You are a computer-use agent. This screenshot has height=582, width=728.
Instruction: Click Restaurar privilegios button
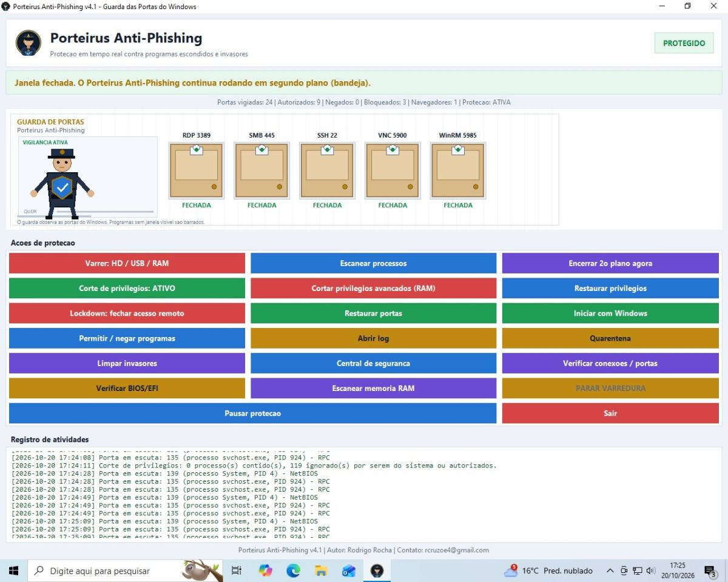pos(610,288)
